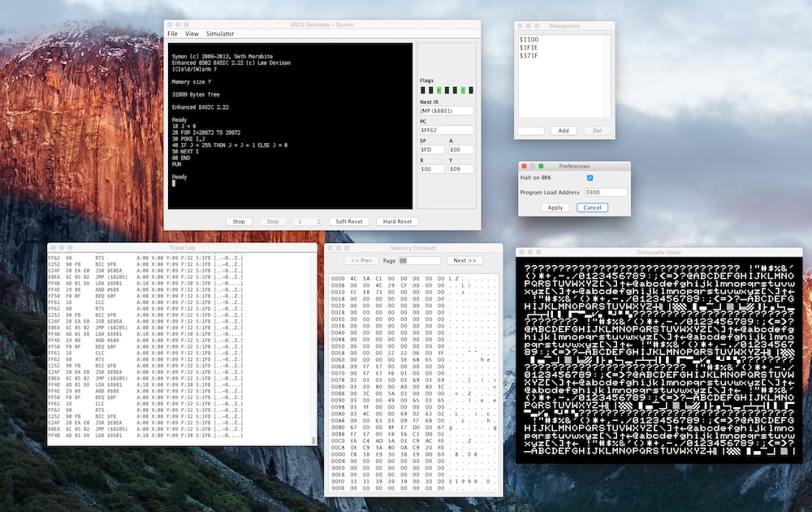Click the Y register field $09
Viewport: 812px width, 512px height.
(461, 169)
